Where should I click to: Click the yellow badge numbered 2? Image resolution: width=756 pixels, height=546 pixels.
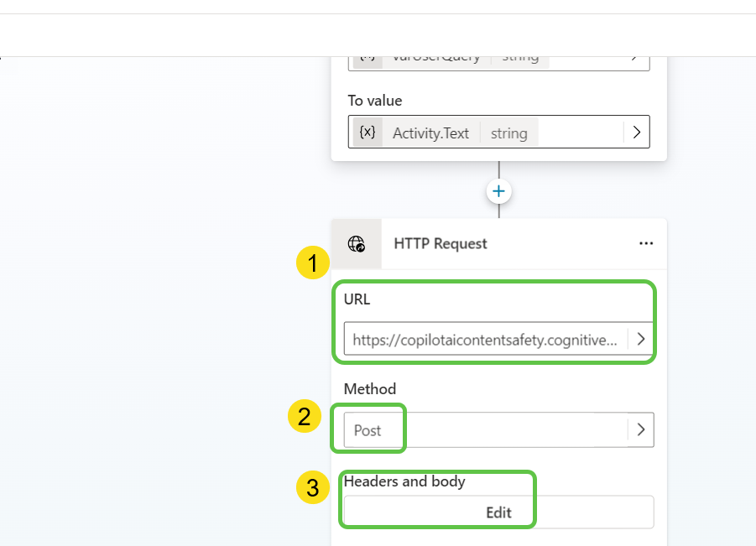pyautogui.click(x=305, y=415)
